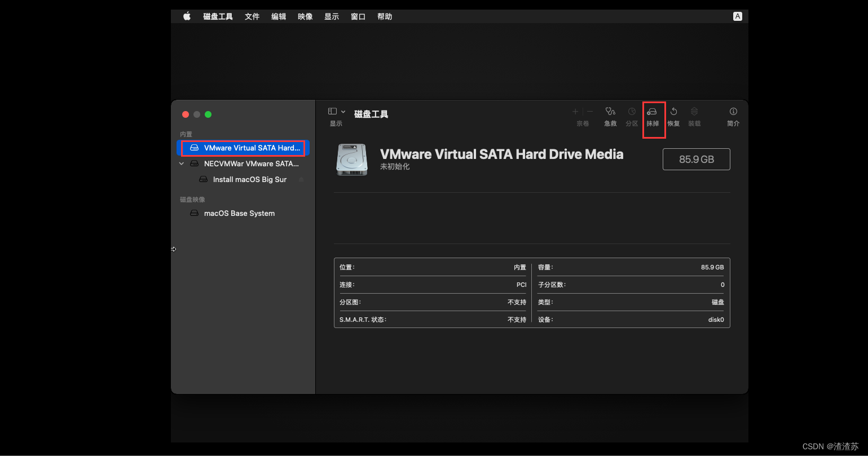Image resolution: width=868 pixels, height=456 pixels.
Task: Click the '设备:' label
Action: pos(545,320)
